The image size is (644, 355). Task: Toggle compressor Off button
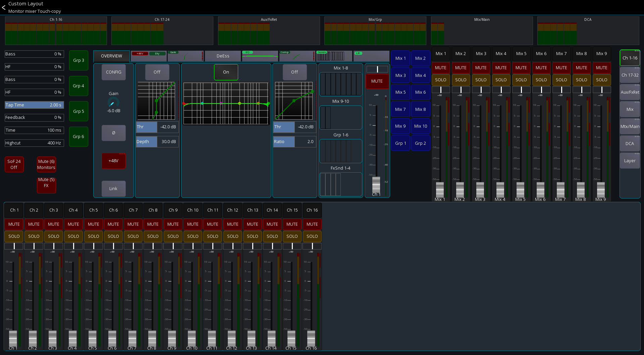coord(294,72)
